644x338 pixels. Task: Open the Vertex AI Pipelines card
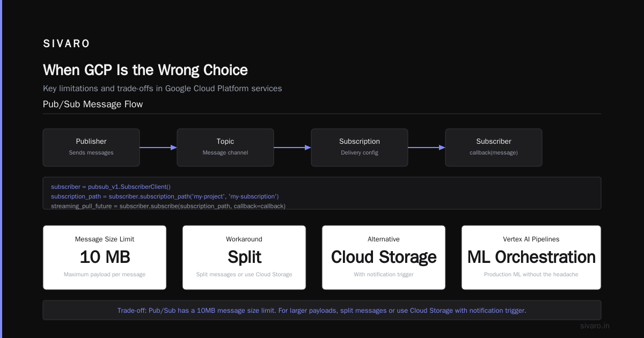point(531,258)
